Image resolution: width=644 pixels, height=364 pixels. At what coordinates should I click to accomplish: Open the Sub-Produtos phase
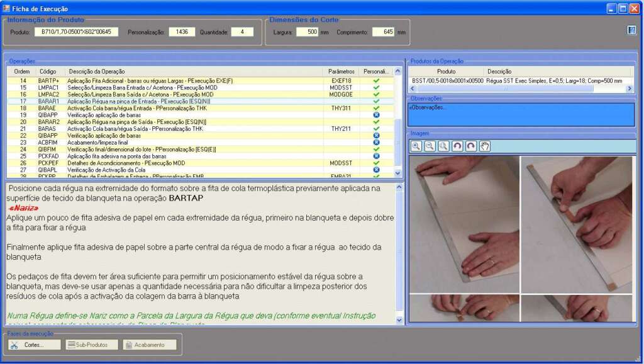tap(92, 345)
